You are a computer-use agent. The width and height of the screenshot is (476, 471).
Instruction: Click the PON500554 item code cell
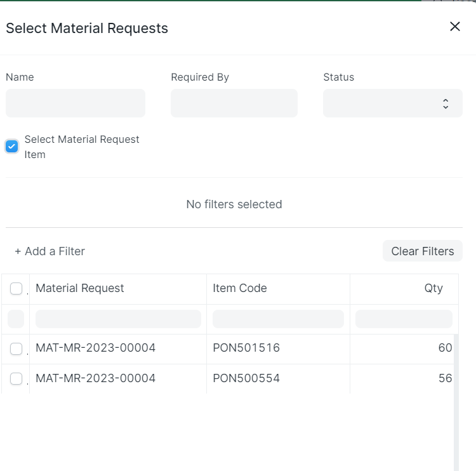coord(246,378)
